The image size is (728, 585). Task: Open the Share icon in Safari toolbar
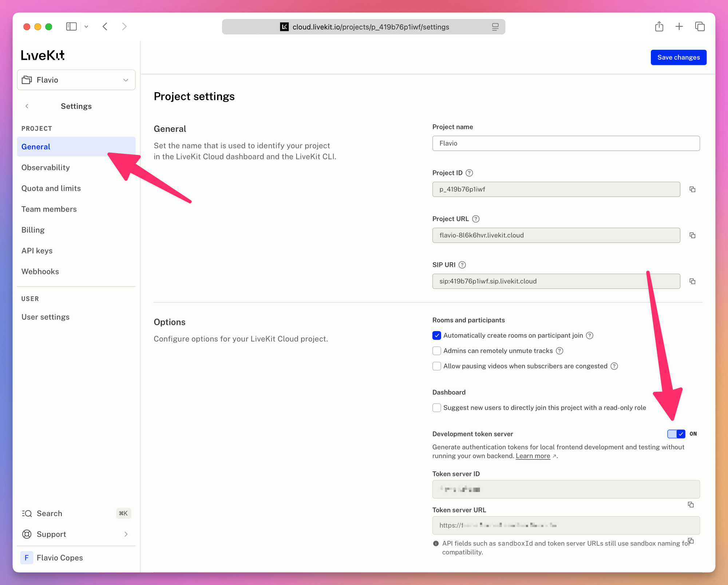click(x=659, y=27)
